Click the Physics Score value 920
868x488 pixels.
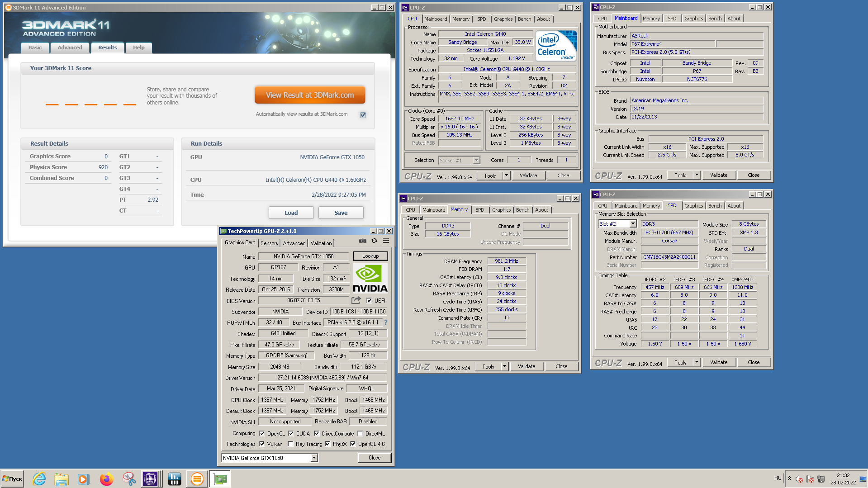pyautogui.click(x=103, y=167)
